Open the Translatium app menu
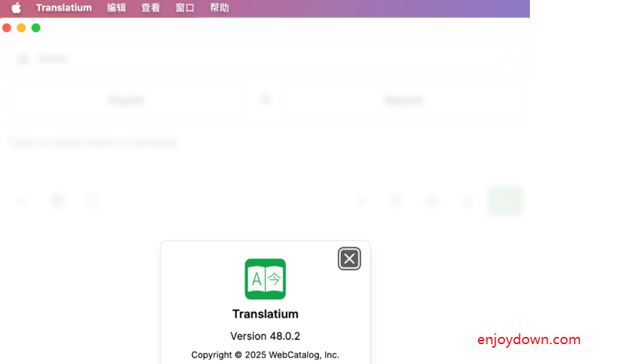The image size is (638, 364). point(64,8)
